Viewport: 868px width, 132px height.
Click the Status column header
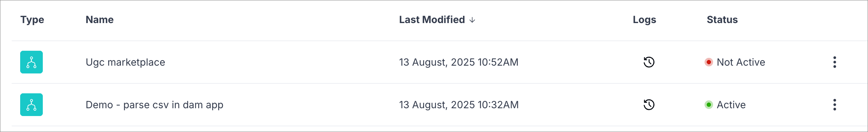(722, 20)
